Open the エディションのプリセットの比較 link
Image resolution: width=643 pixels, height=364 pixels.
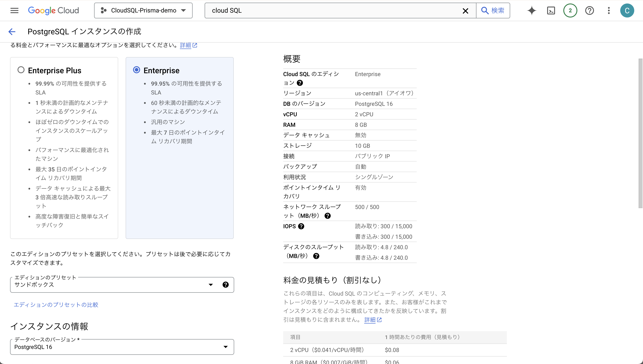56,305
